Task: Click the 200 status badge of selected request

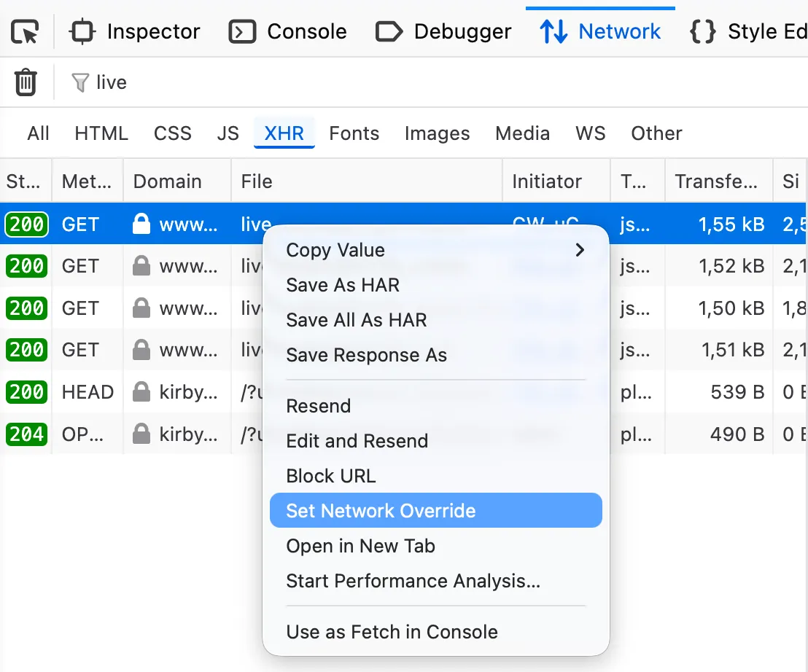Action: [x=26, y=224]
